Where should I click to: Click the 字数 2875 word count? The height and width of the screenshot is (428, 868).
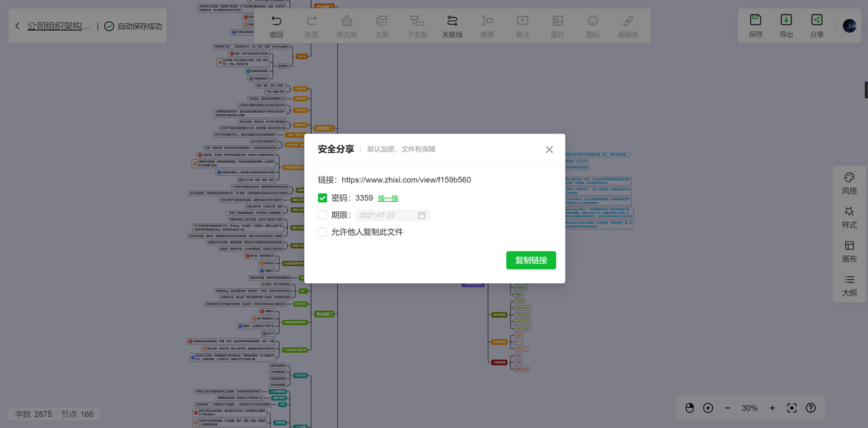click(33, 414)
